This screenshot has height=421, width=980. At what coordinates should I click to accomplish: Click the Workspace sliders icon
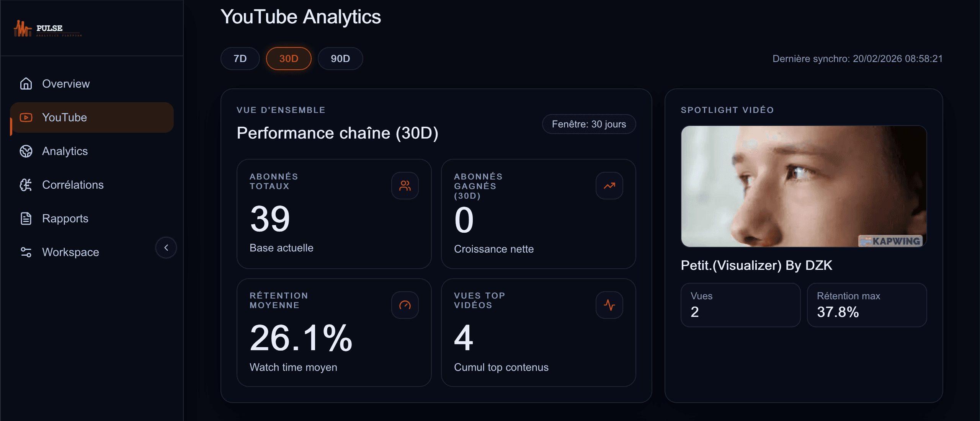point(26,252)
